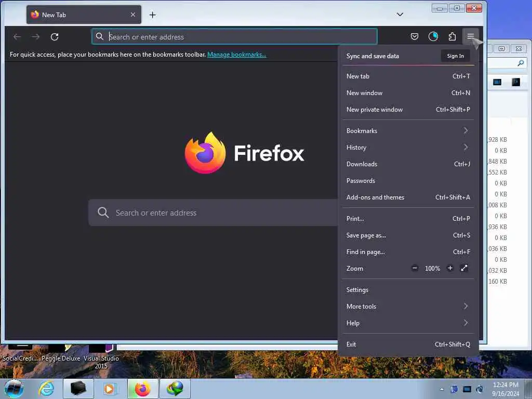Expand the More tools submenu
Screen dimensions: 532x399
408,307
